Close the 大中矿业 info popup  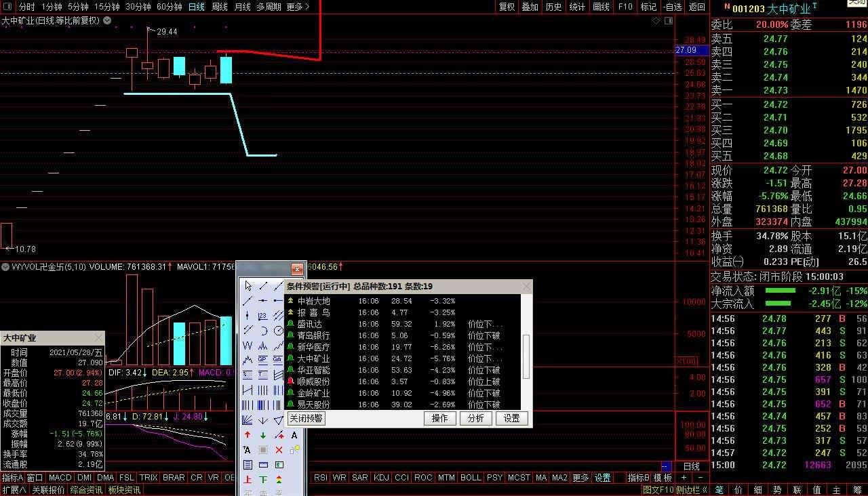tap(99, 337)
